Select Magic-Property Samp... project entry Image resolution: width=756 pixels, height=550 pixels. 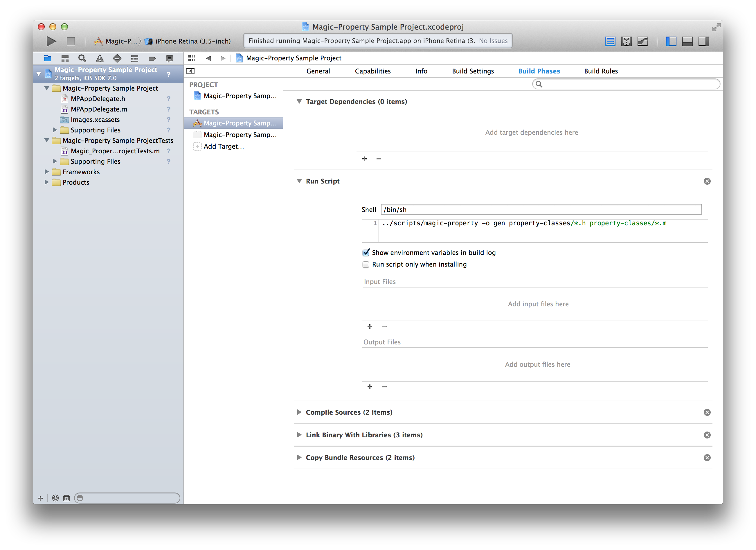pos(238,95)
